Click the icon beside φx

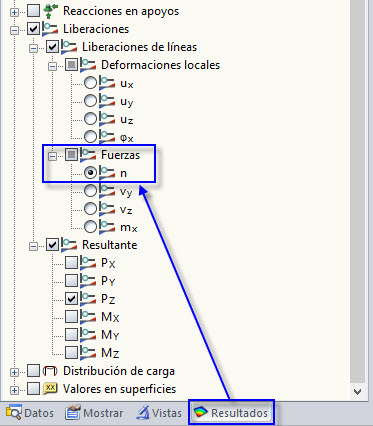tap(107, 137)
